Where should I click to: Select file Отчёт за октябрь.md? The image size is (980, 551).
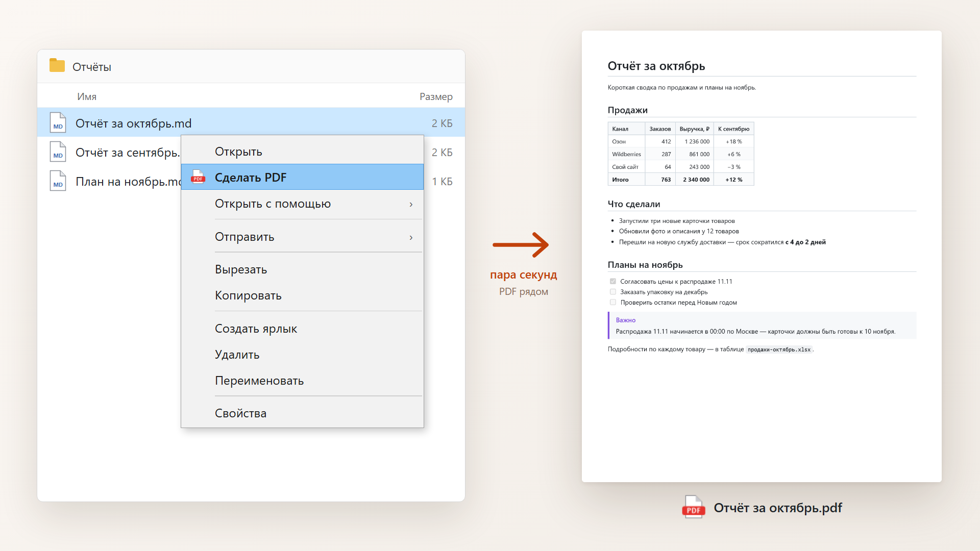[x=251, y=123]
